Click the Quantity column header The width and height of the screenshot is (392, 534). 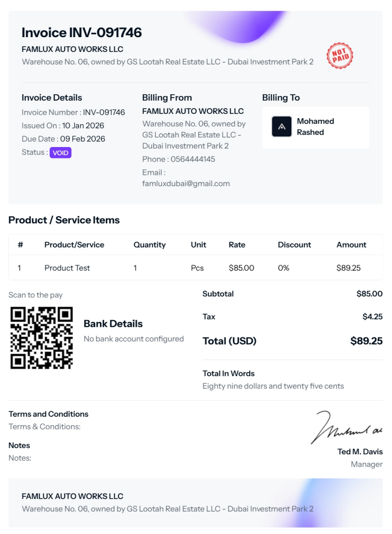(149, 245)
